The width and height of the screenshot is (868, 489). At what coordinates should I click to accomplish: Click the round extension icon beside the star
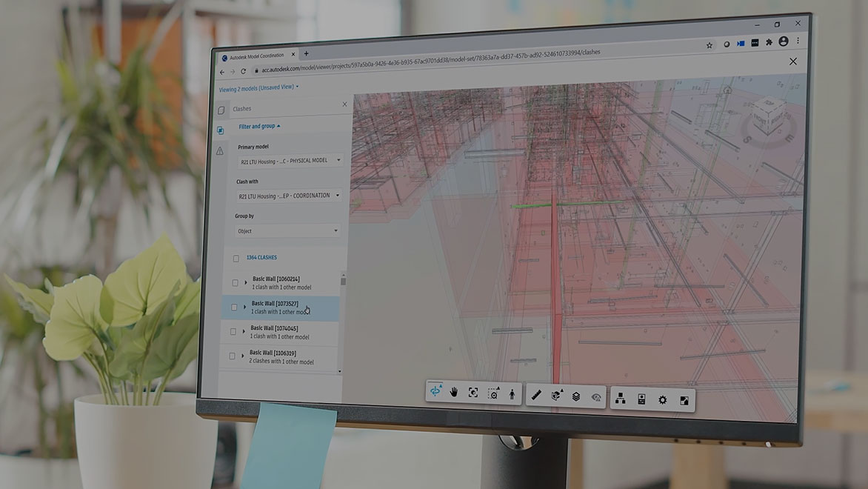[x=727, y=44]
